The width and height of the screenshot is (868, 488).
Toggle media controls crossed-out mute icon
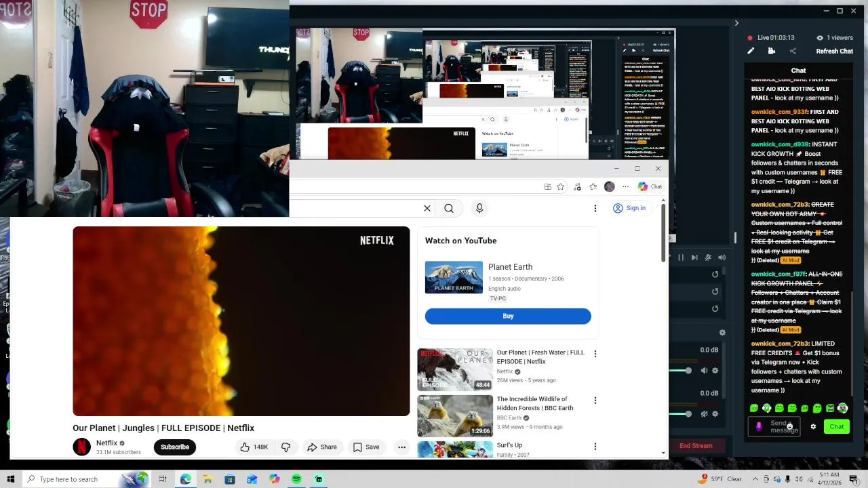coord(708,258)
